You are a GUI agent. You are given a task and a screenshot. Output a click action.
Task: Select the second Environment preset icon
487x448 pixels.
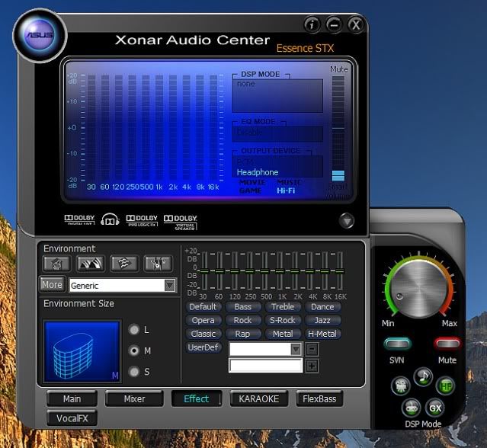pyautogui.click(x=90, y=264)
